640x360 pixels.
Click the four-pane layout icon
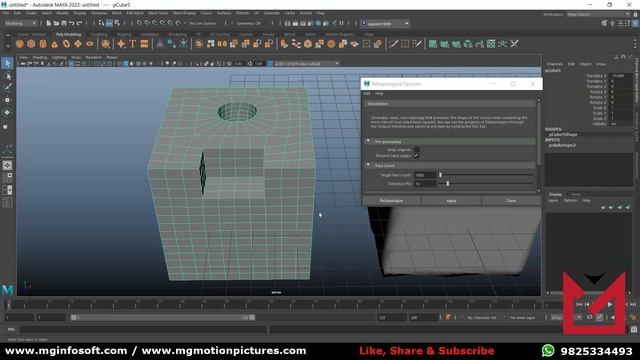point(7,178)
